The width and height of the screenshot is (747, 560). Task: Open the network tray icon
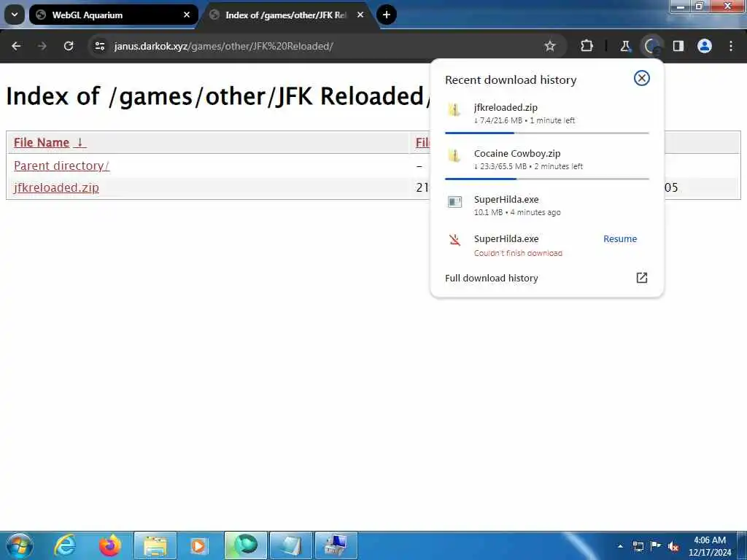pyautogui.click(x=638, y=546)
